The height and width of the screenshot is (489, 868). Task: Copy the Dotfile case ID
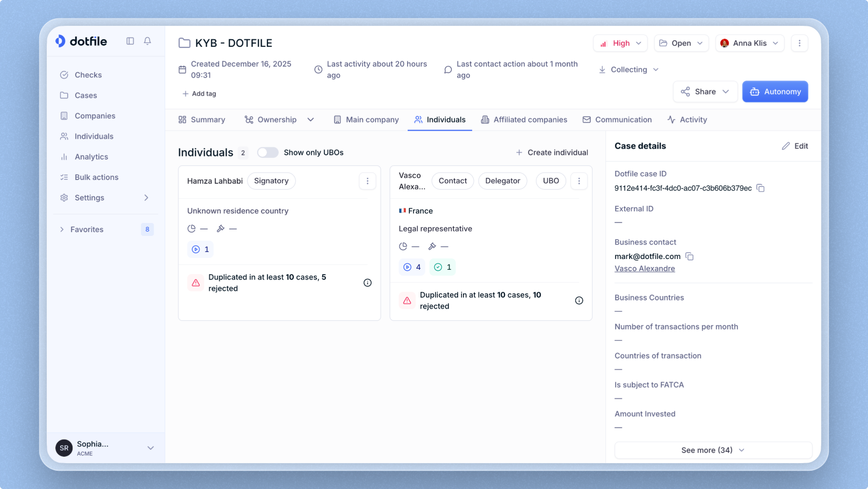click(761, 188)
